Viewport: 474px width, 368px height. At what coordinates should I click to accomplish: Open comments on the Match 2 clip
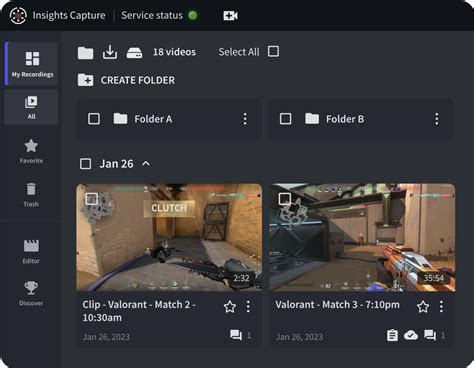click(236, 335)
